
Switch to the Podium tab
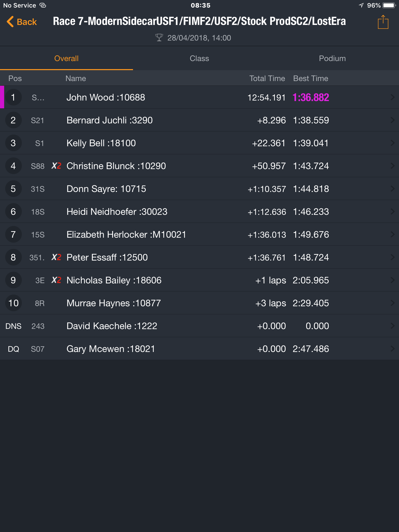click(332, 58)
